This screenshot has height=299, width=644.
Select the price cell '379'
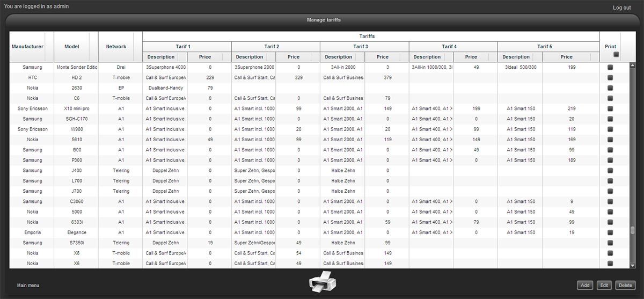(387, 78)
